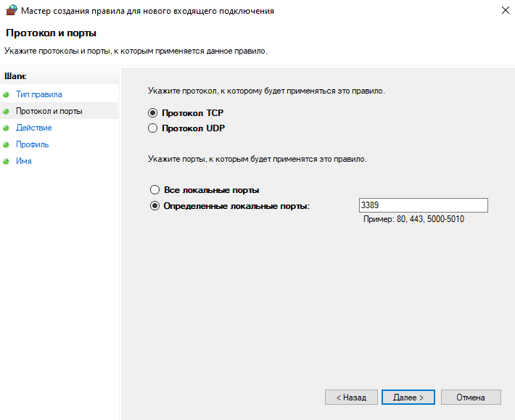Choose the Протокол UDP option
Viewport: 515px width, 420px height.
pos(152,128)
